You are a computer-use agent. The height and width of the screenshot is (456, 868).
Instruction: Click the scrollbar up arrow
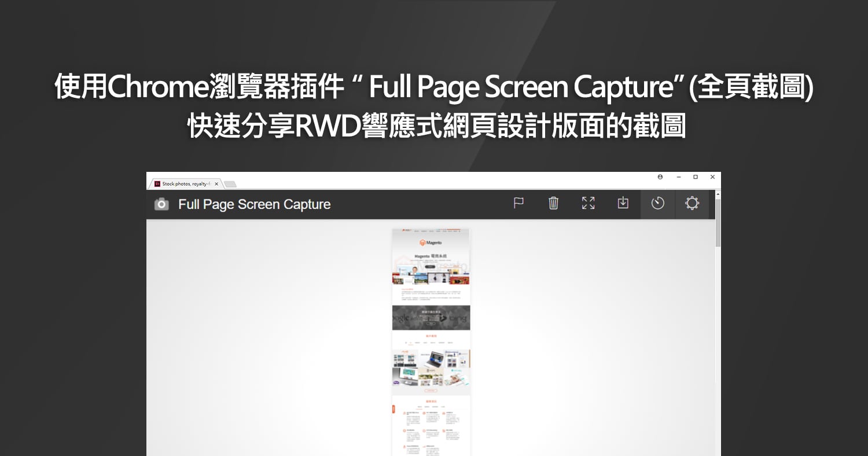(718, 194)
